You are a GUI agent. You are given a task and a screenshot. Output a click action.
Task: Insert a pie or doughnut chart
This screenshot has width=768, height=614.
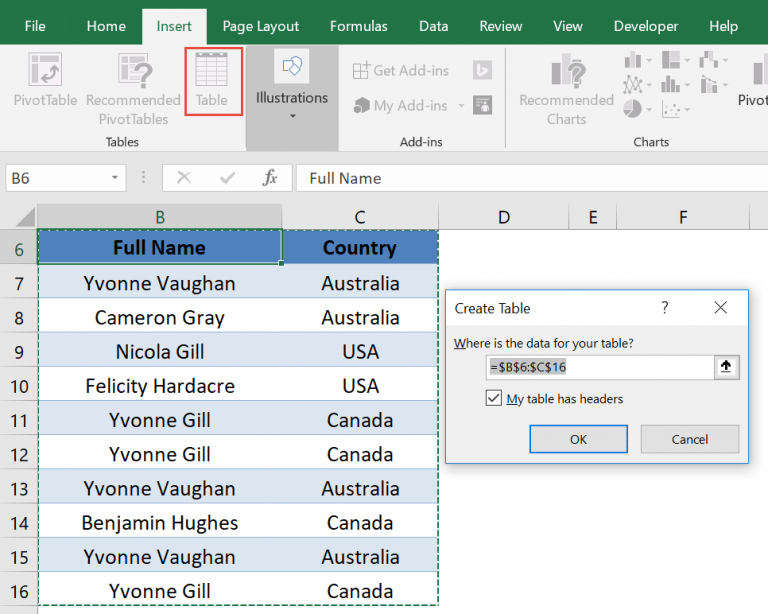(633, 109)
